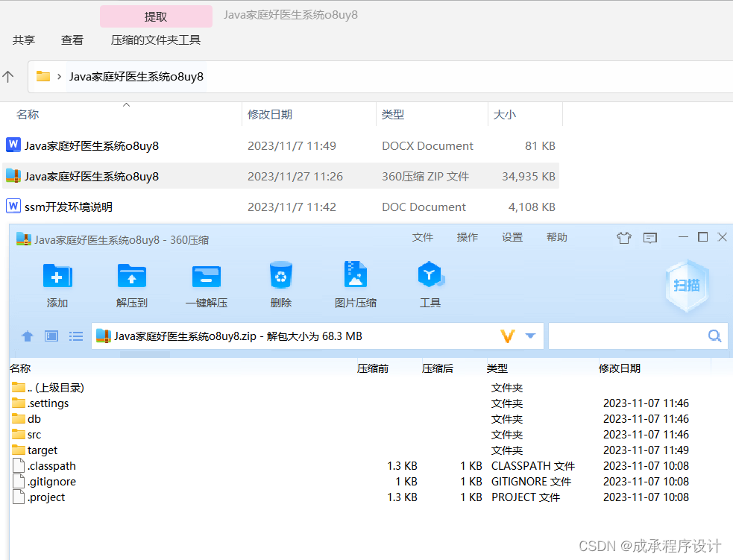The width and height of the screenshot is (733, 560).
Task: Select the src folder in the archive
Action: (x=34, y=435)
